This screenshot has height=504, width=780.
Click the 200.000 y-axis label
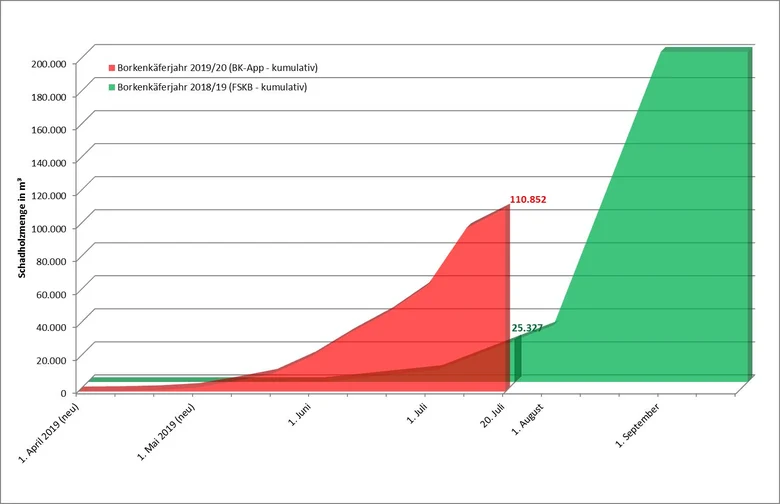49,64
